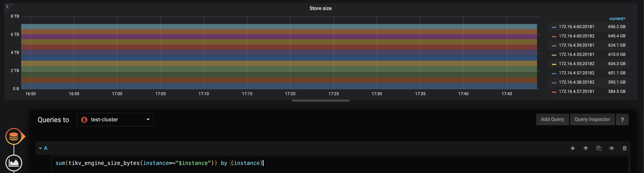Sort legend by the current column

(x=617, y=19)
